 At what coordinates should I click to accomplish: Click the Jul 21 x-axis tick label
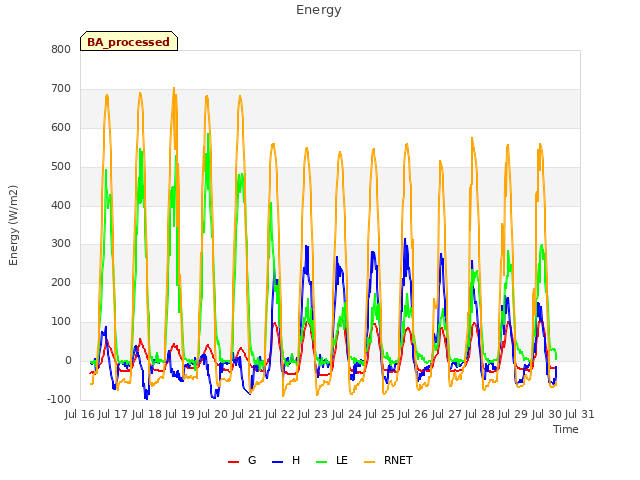247,415
